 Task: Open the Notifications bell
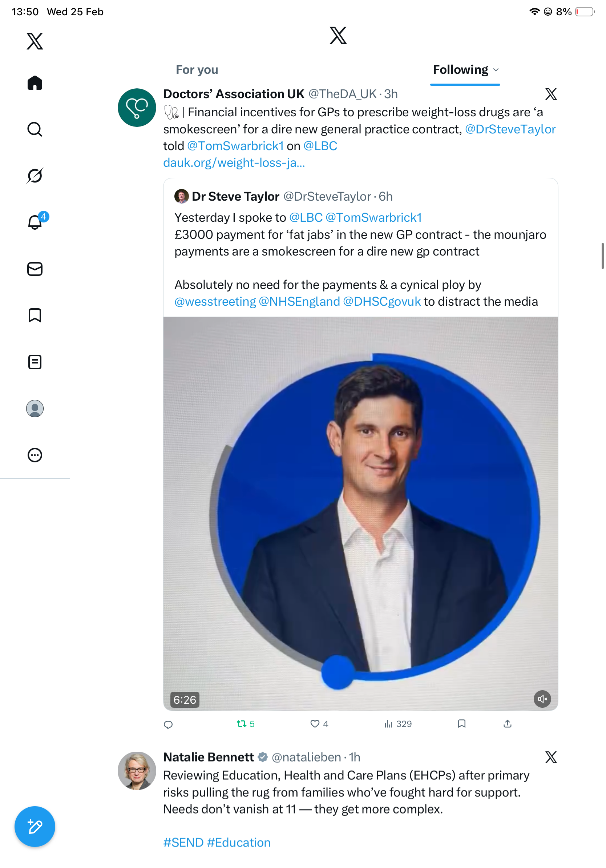click(x=35, y=222)
